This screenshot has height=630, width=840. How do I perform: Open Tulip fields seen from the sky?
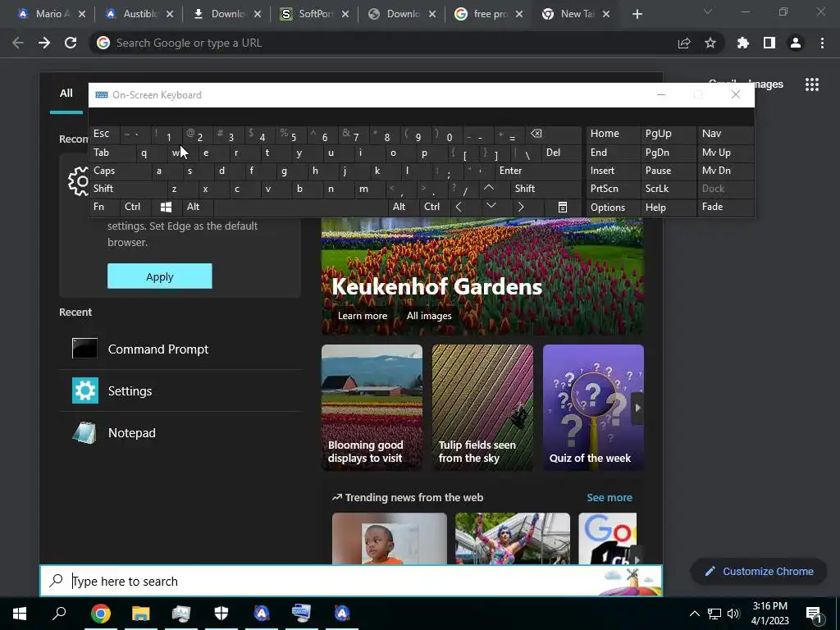tap(482, 408)
